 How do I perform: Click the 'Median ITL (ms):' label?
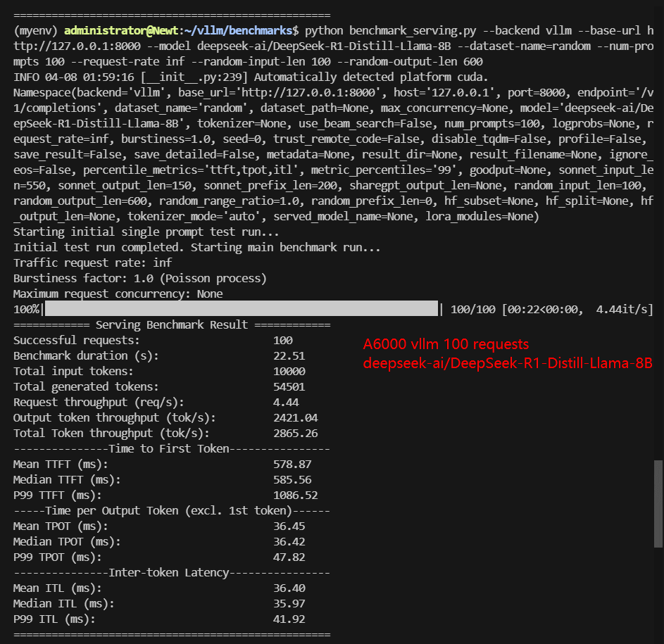pyautogui.click(x=64, y=604)
